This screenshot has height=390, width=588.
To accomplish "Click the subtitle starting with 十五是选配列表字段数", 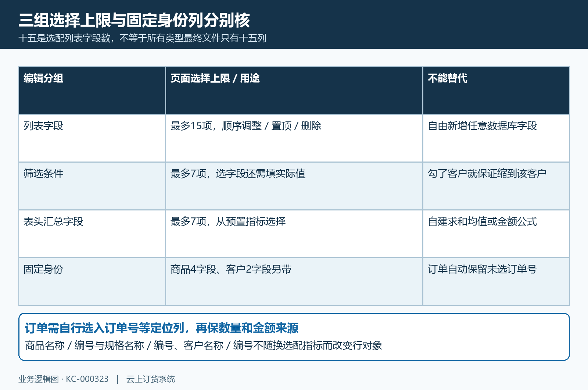I will (x=142, y=38).
